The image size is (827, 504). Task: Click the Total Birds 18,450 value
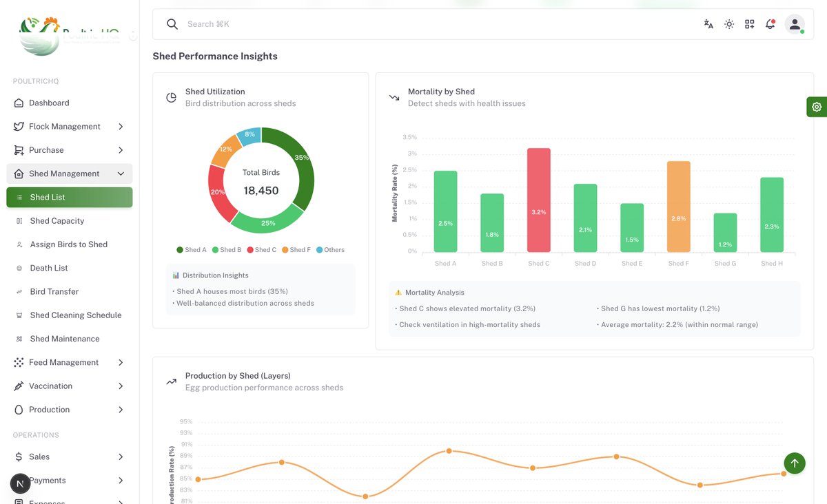click(261, 191)
